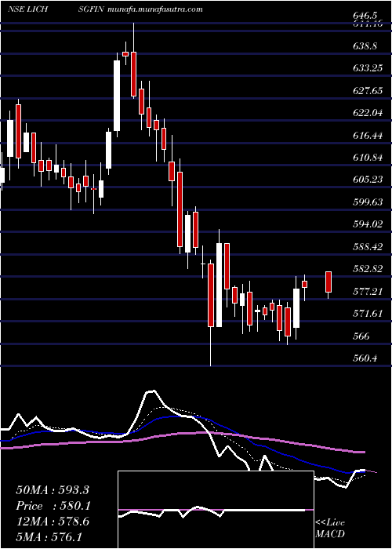Screen dimensions: 392x549
Task: Click the 594.02 price axis label
Action: [x=367, y=224]
